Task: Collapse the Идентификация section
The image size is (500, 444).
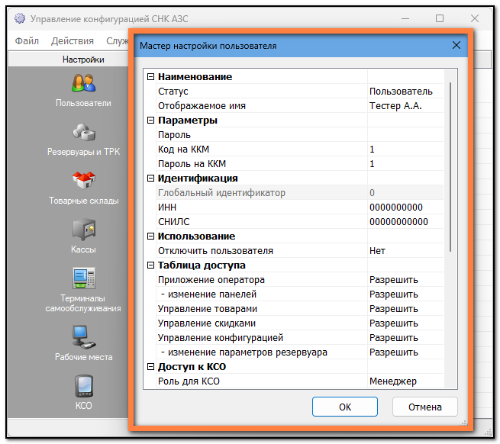Action: tap(151, 178)
